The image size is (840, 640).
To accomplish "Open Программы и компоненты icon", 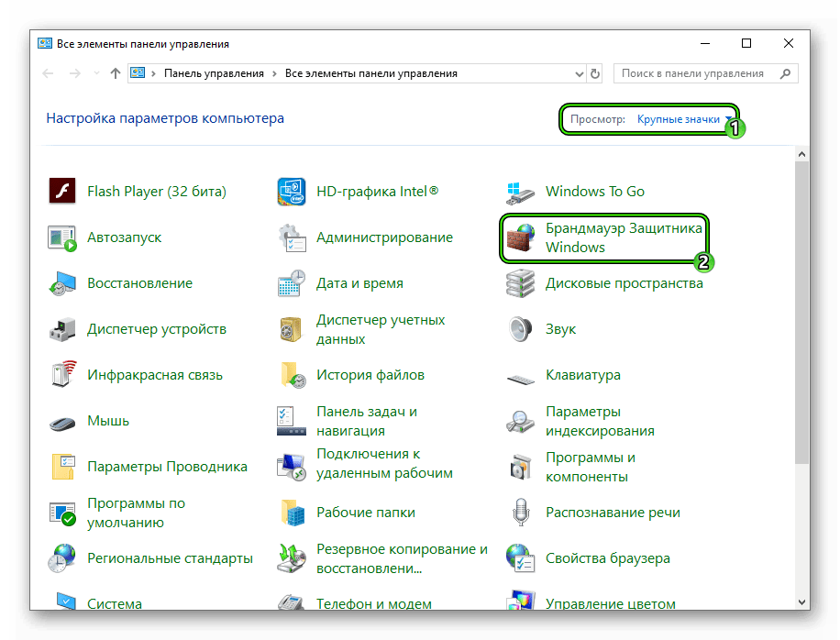I will (x=520, y=467).
